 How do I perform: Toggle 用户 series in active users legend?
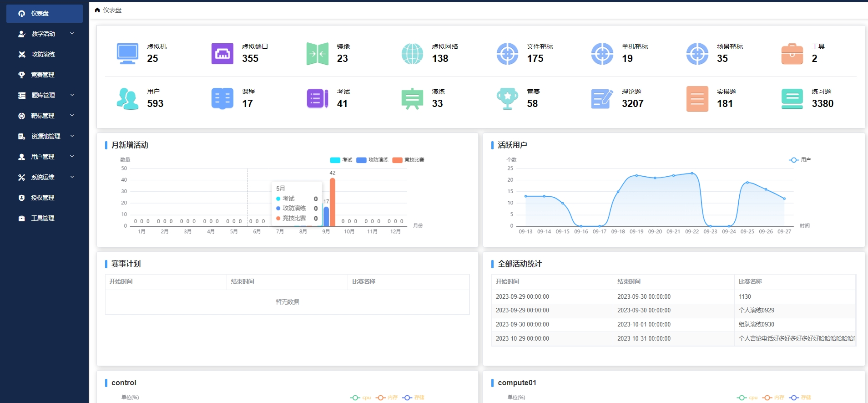(x=800, y=160)
